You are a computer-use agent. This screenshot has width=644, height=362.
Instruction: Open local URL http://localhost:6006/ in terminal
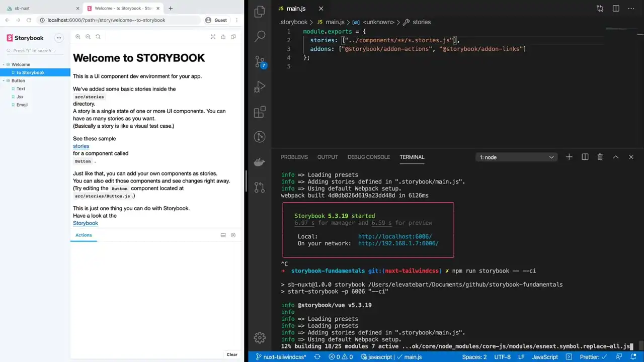[395, 236]
